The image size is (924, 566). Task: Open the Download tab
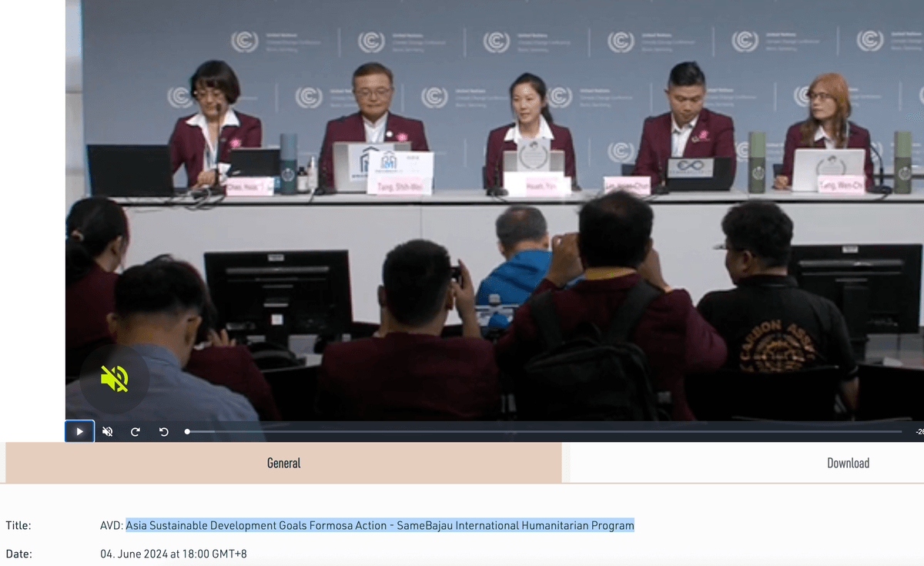point(848,463)
